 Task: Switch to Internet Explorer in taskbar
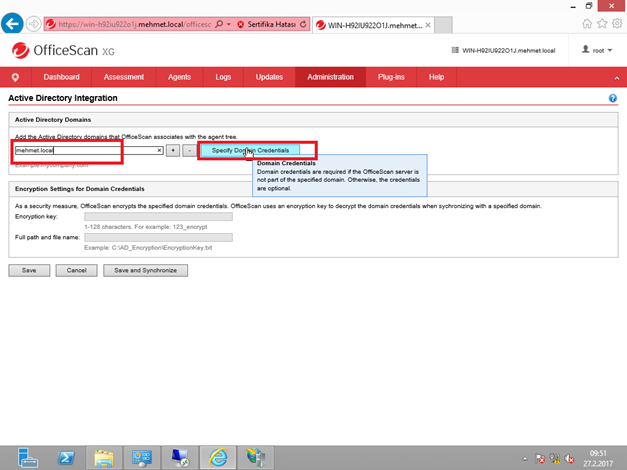tap(218, 458)
